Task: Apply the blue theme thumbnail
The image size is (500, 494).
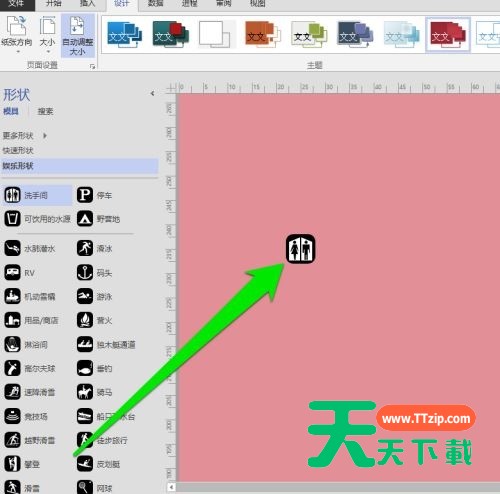Action: tap(125, 34)
